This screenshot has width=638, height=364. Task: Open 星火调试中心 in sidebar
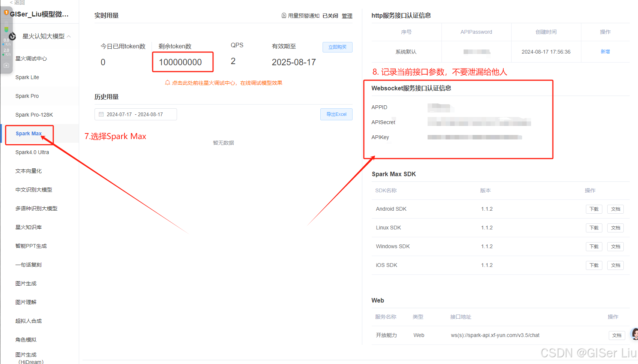coord(31,58)
